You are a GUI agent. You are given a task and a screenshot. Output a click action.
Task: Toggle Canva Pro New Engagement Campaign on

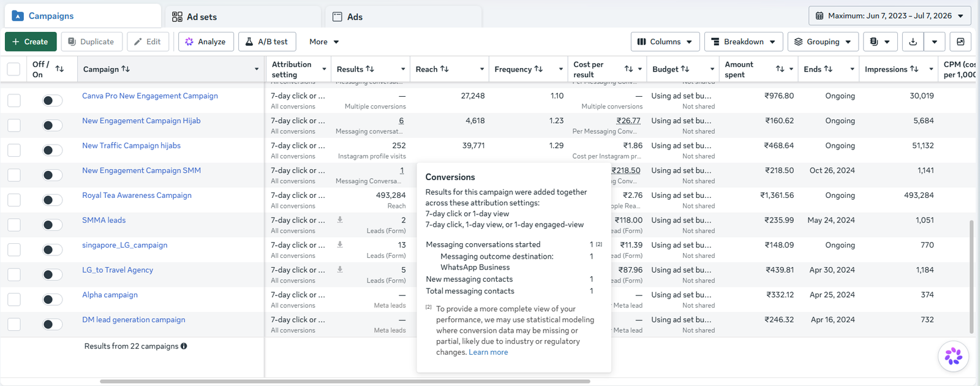(52, 100)
